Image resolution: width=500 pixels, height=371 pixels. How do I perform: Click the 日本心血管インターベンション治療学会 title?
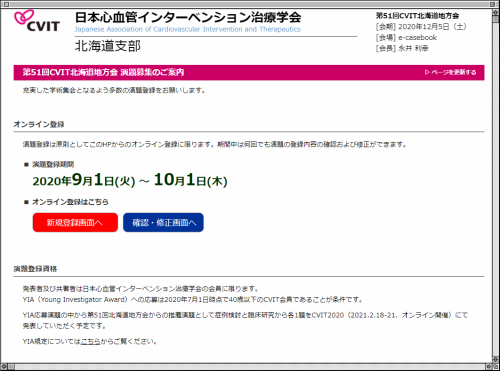pos(188,17)
